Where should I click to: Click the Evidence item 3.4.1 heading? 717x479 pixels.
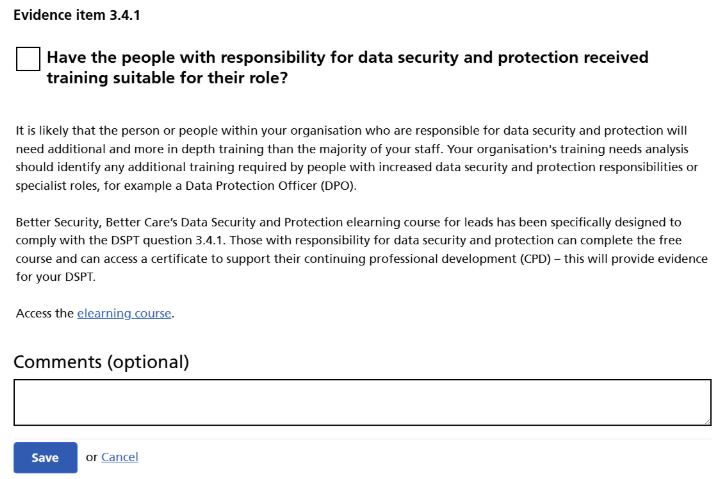(77, 16)
